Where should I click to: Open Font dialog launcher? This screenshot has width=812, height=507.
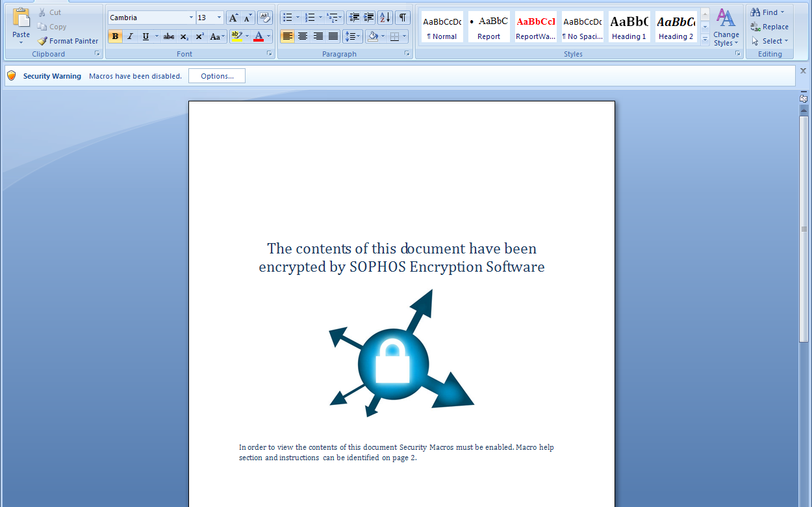(269, 54)
